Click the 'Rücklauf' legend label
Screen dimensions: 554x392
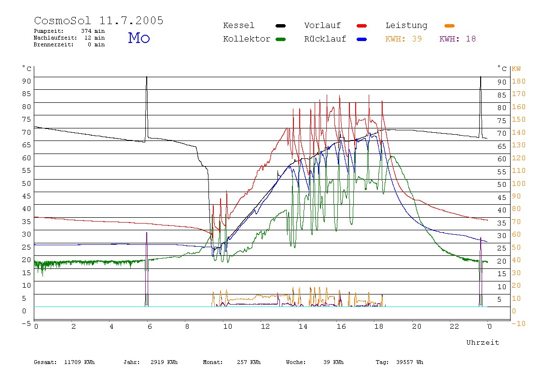(325, 39)
